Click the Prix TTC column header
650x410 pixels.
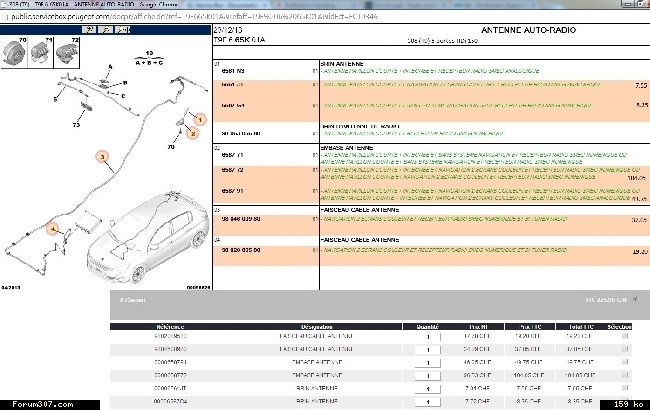pos(529,327)
